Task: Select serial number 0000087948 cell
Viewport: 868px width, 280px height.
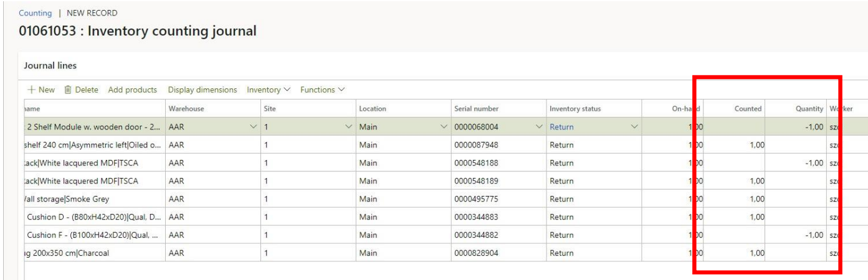Action: pyautogui.click(x=476, y=145)
